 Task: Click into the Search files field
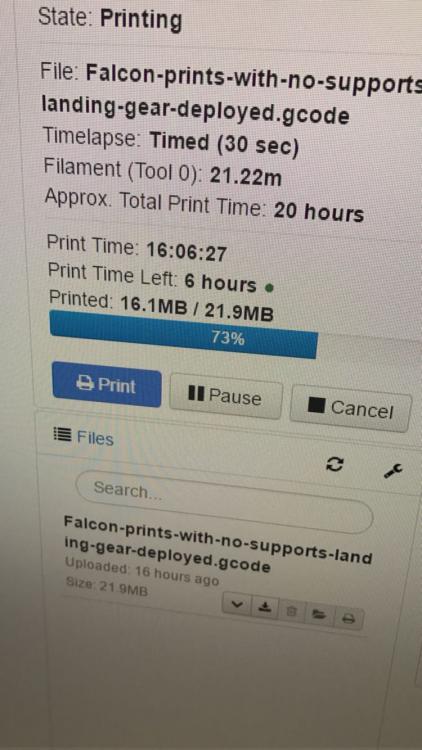pos(224,501)
